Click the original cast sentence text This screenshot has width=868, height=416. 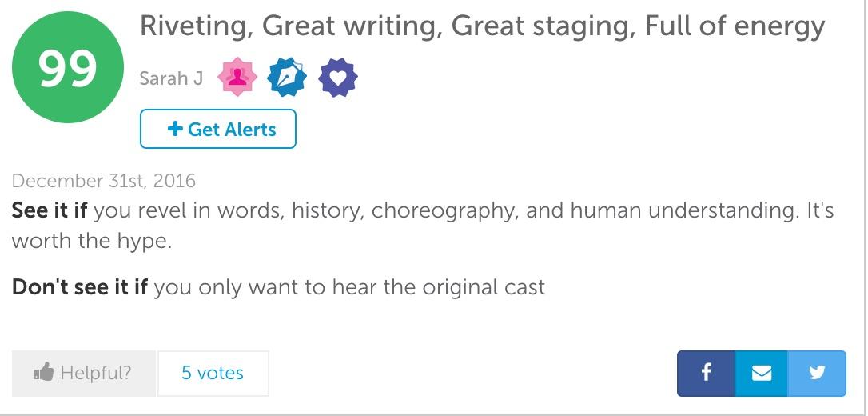(349, 287)
